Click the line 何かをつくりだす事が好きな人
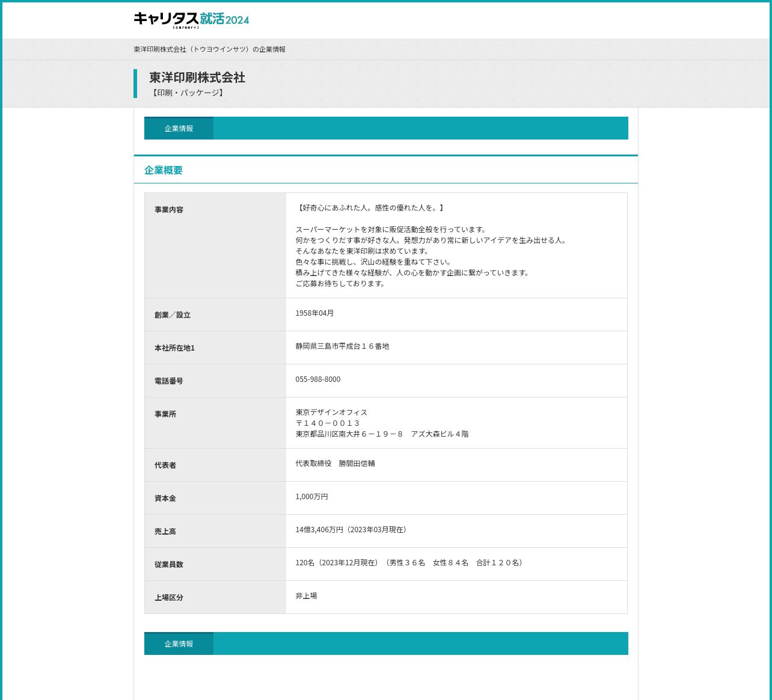The height and width of the screenshot is (700, 772). [432, 241]
